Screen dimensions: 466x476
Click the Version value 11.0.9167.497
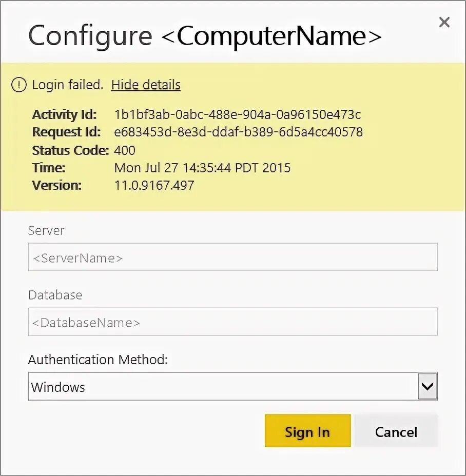(154, 185)
